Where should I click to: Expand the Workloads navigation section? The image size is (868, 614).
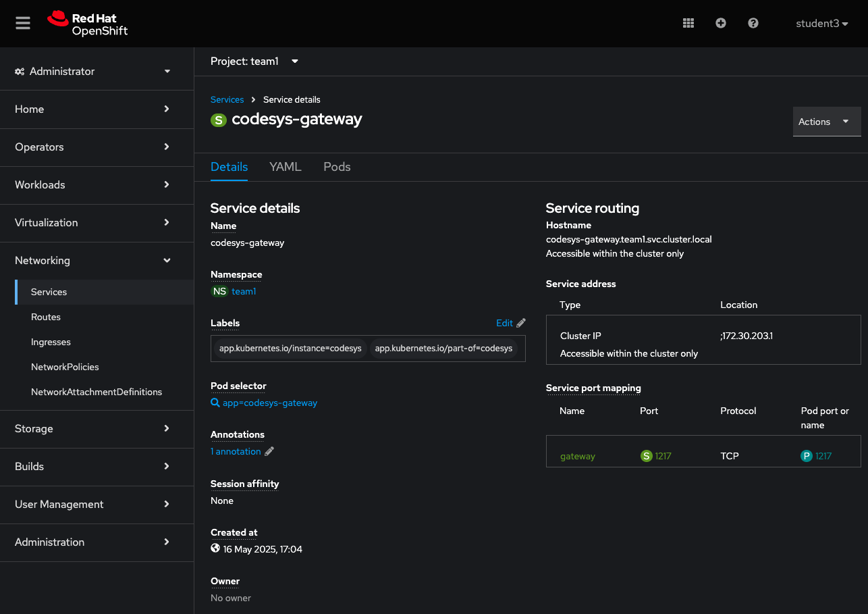click(97, 184)
